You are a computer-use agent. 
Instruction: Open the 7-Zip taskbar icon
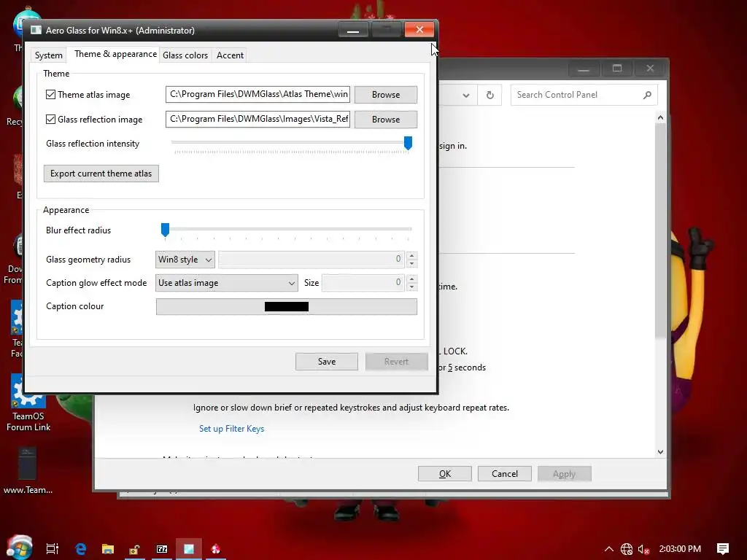click(x=162, y=548)
